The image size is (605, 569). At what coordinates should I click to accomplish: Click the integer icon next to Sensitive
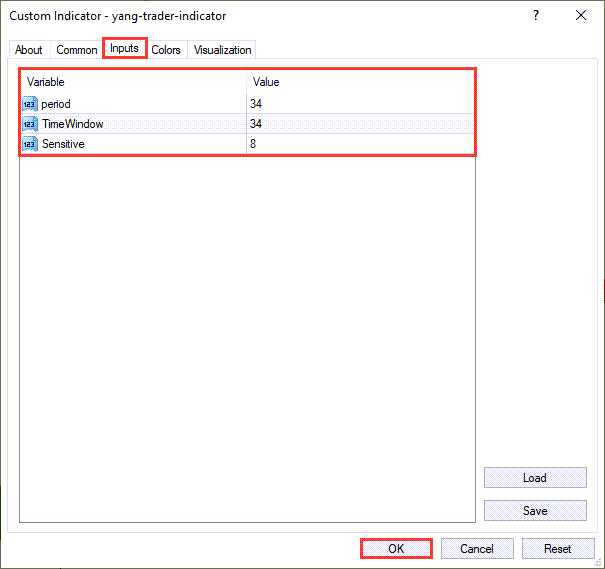29,144
